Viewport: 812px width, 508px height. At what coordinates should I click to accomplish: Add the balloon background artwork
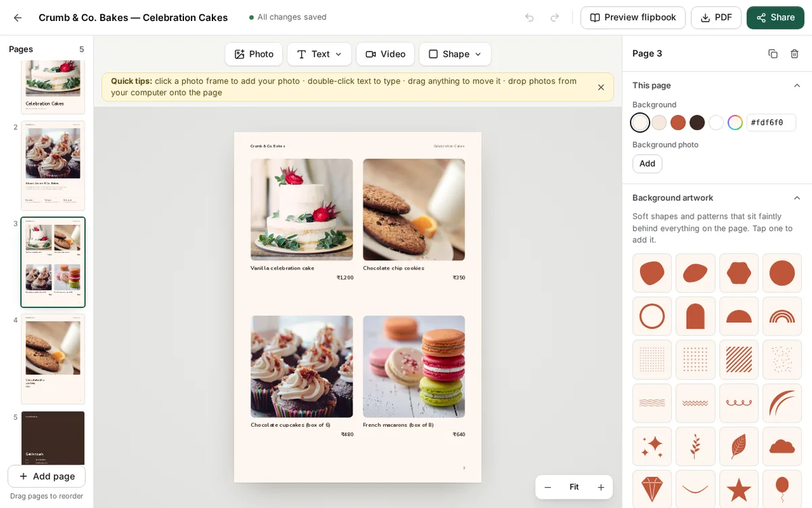point(782,489)
